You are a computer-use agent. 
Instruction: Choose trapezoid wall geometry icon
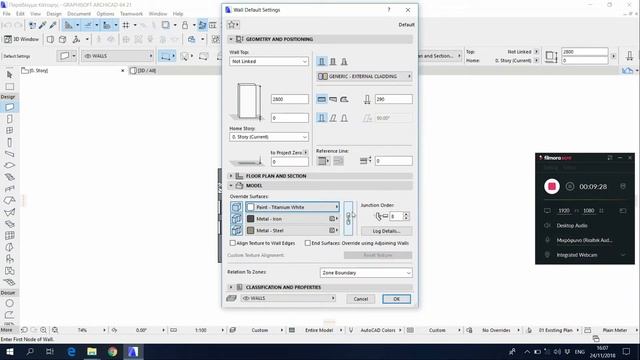point(333,99)
